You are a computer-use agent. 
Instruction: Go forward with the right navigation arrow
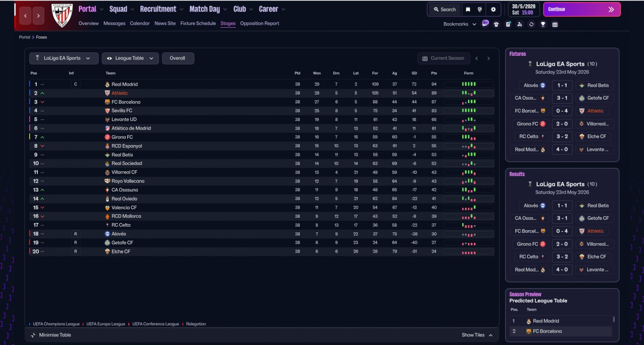(38, 16)
